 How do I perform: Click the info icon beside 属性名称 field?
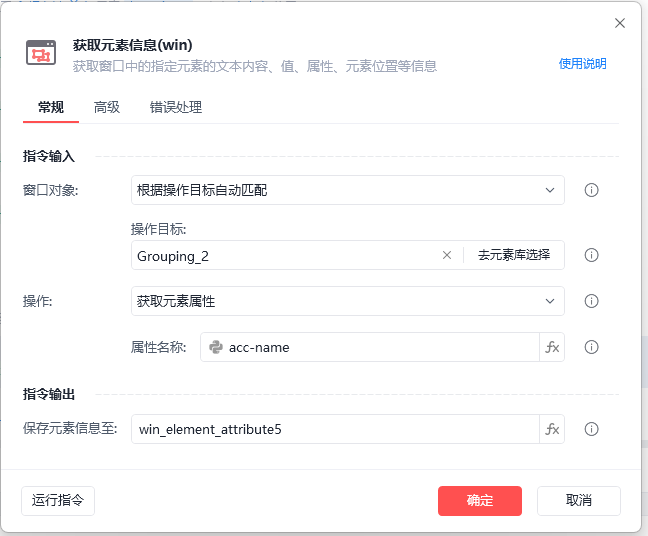pos(591,347)
